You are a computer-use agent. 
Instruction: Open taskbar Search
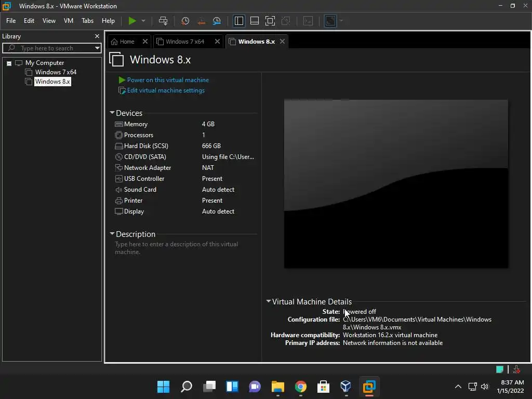point(187,387)
